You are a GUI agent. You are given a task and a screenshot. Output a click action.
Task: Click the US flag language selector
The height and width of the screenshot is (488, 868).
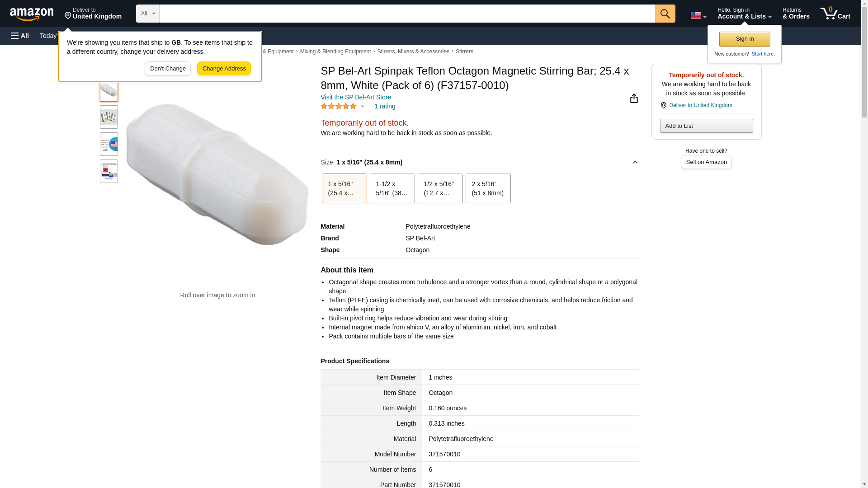click(698, 15)
